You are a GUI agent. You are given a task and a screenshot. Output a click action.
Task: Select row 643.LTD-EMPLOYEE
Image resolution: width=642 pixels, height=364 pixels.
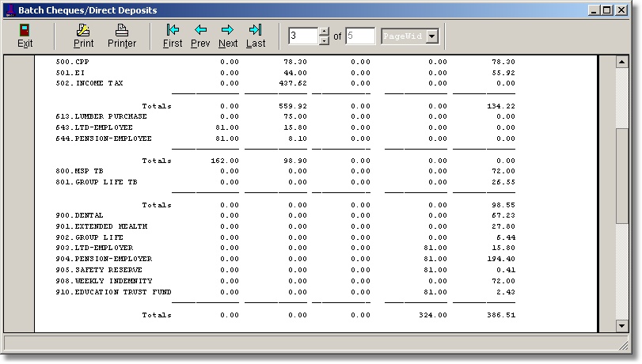pyautogui.click(x=94, y=127)
